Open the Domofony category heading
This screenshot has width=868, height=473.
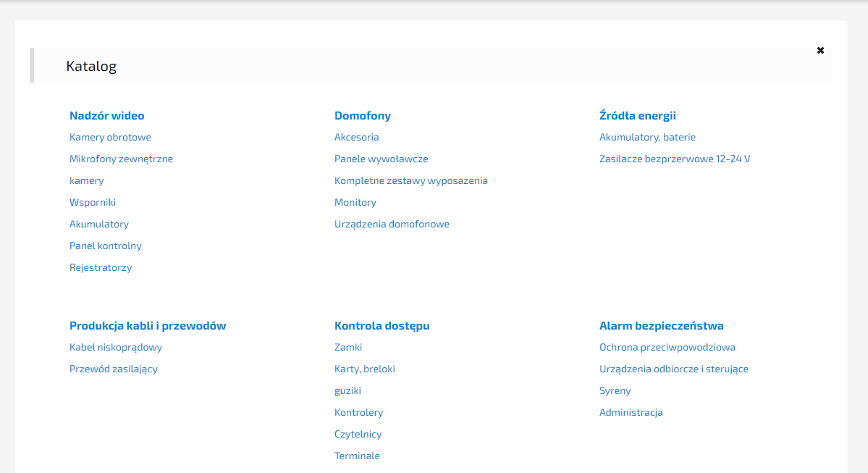[x=362, y=116]
